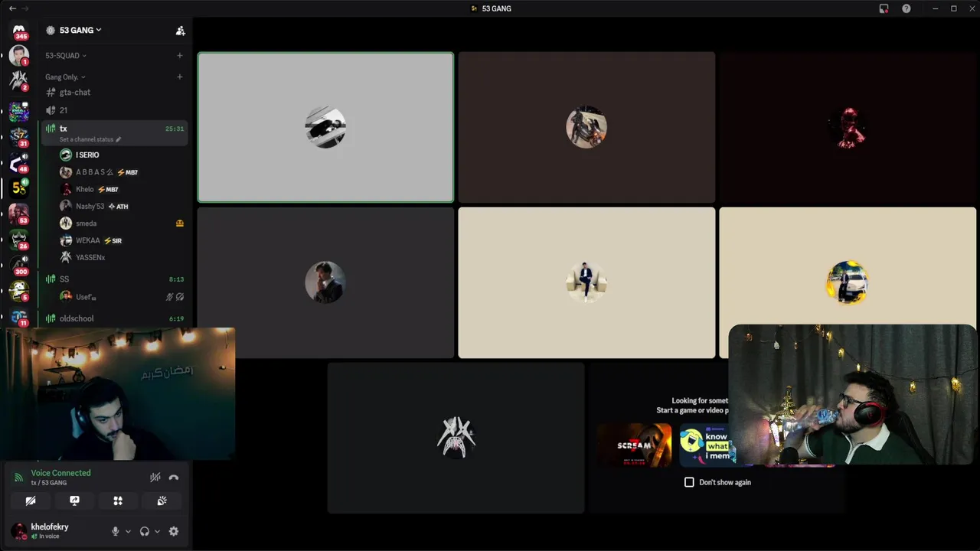
Task: Select tile with man in suit avatar
Action: (325, 282)
